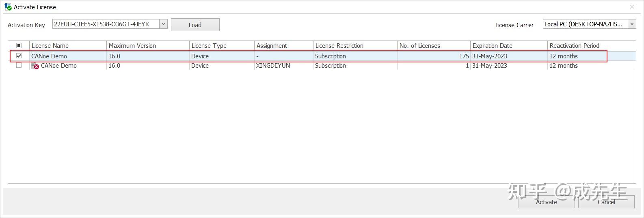Click Subscription in the first row
This screenshot has height=218, width=644.
331,56
